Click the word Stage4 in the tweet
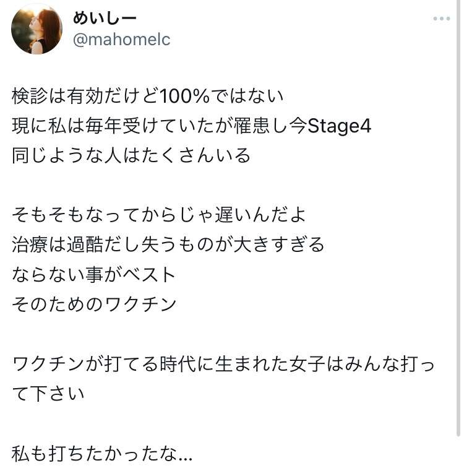This screenshot has height=476, width=464. [339, 126]
